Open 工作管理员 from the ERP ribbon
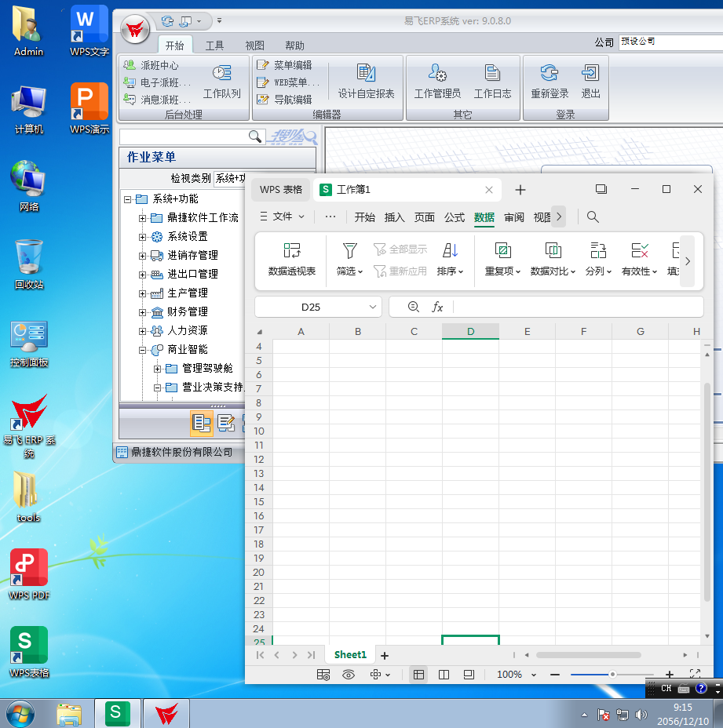This screenshot has width=723, height=728. 437,82
